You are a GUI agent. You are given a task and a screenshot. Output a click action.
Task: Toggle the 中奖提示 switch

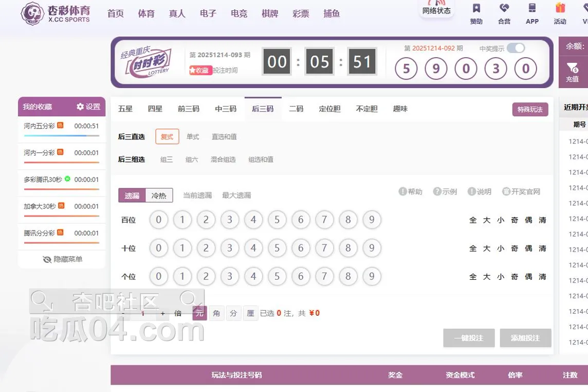(516, 48)
